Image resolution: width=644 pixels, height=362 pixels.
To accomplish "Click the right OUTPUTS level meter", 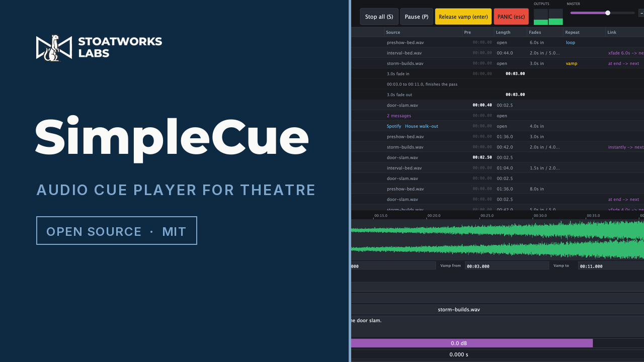I will (x=556, y=17).
